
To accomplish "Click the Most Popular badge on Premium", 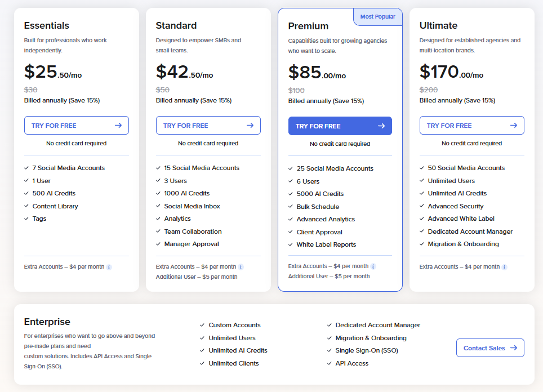I will pos(377,17).
